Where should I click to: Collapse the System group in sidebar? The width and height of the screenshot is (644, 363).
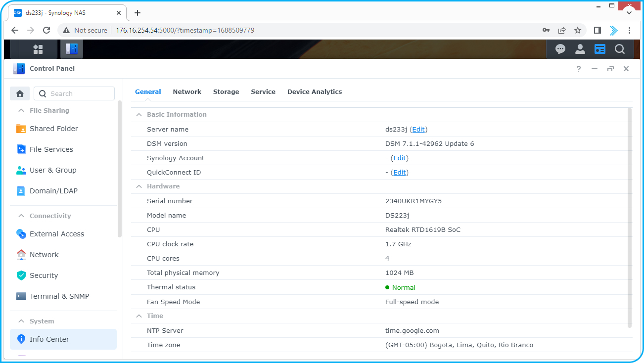pyautogui.click(x=21, y=321)
